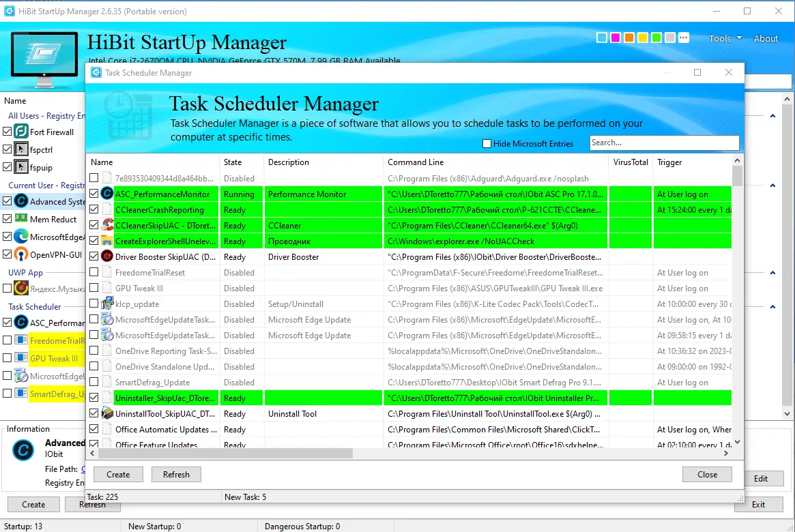
Task: Uncheck the Uninstaller_SkipUac task checkbox
Action: (x=93, y=398)
